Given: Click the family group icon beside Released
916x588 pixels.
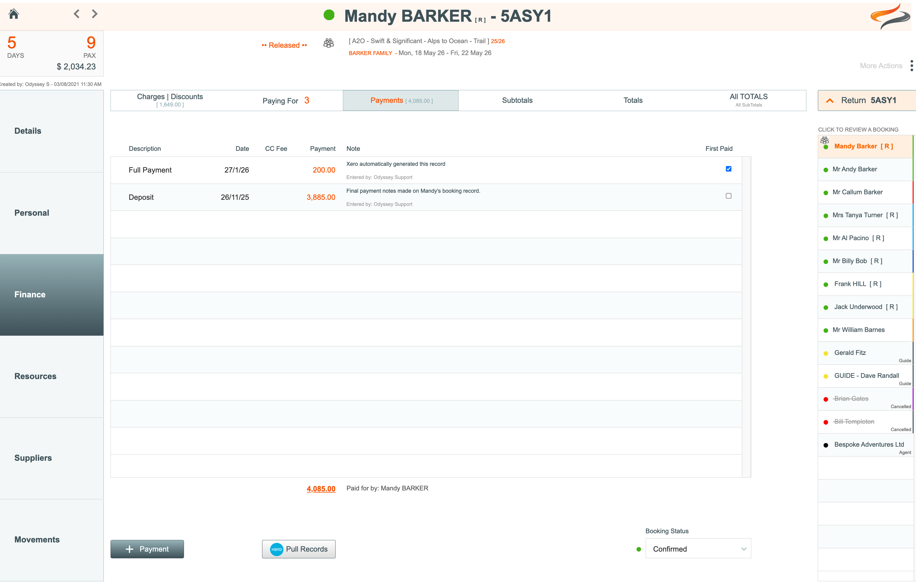Looking at the screenshot, I should [x=328, y=43].
